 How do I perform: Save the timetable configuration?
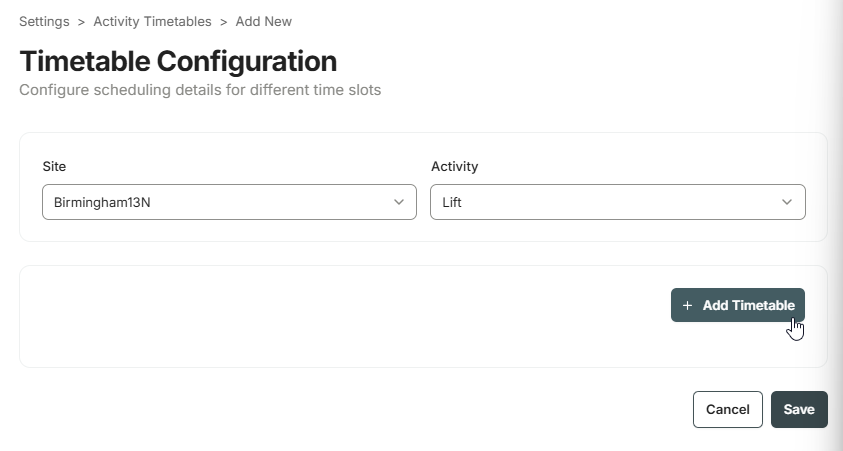point(799,410)
